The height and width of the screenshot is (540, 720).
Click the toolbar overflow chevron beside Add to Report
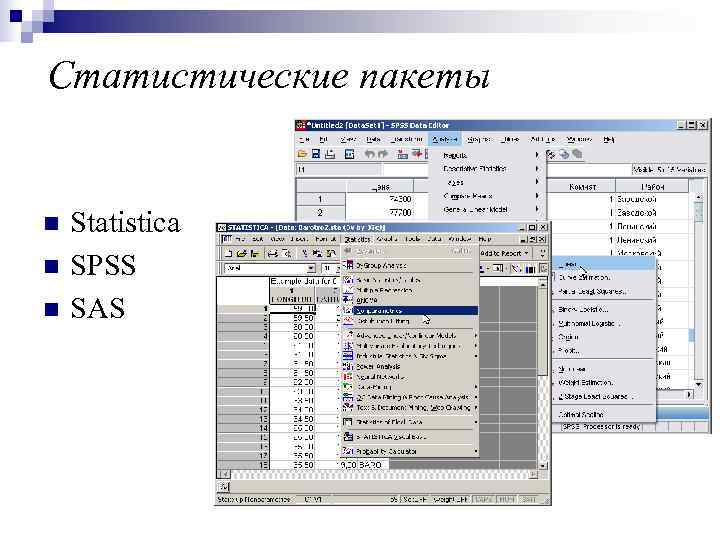click(542, 253)
